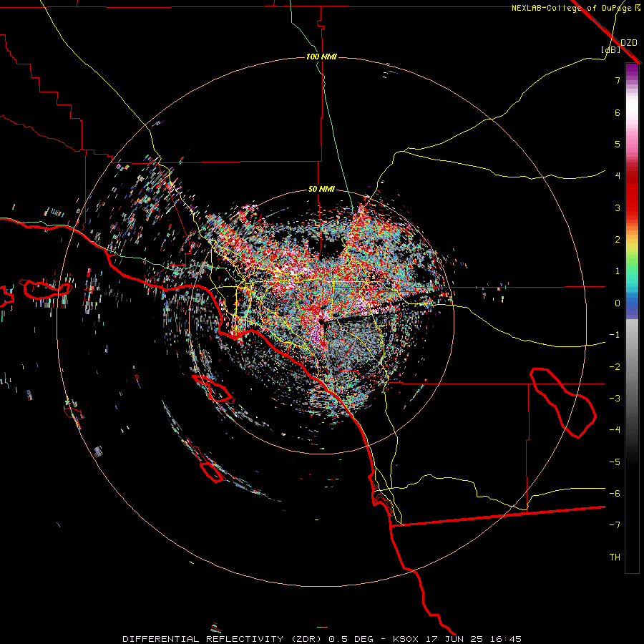Click the (ZDR) abbreviation in caption

click(306, 639)
